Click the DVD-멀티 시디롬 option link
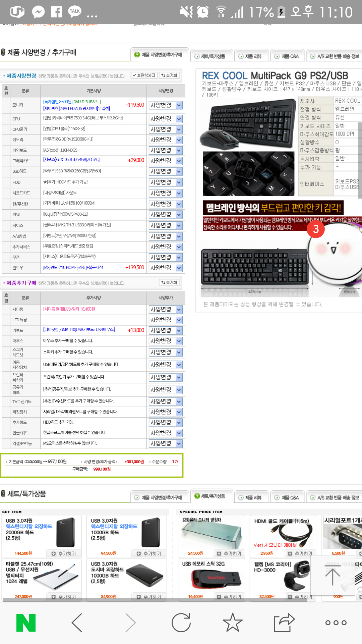This screenshot has height=644, width=362. click(x=69, y=309)
